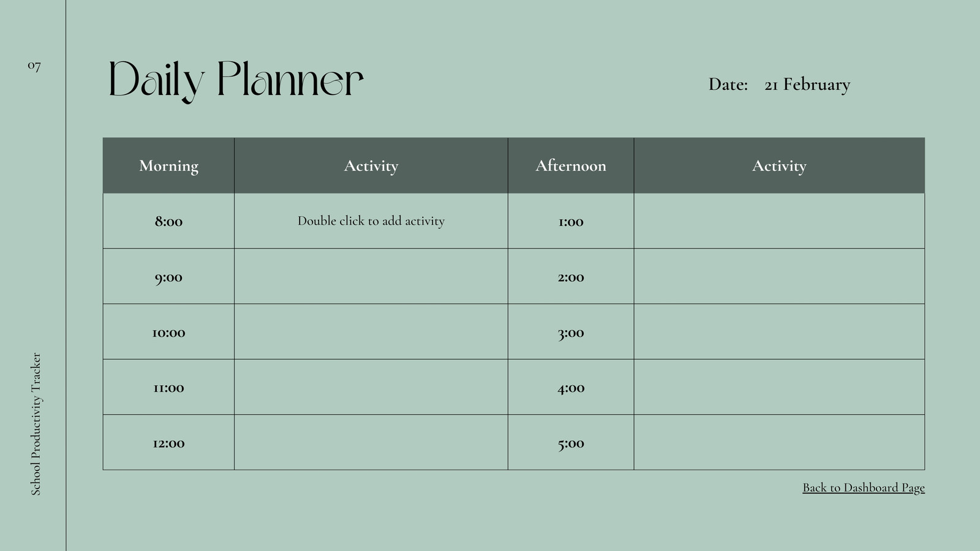The width and height of the screenshot is (980, 551).
Task: Open the Back to Dashboard Page link
Action: coord(864,488)
